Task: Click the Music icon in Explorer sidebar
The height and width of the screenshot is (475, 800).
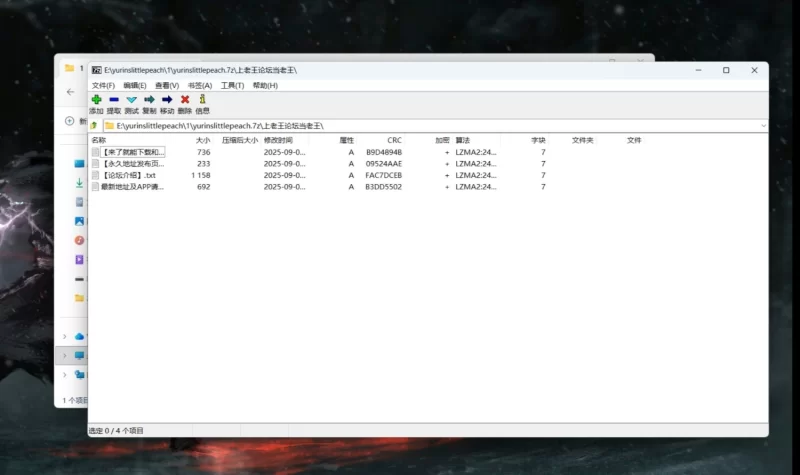Action: coord(80,240)
